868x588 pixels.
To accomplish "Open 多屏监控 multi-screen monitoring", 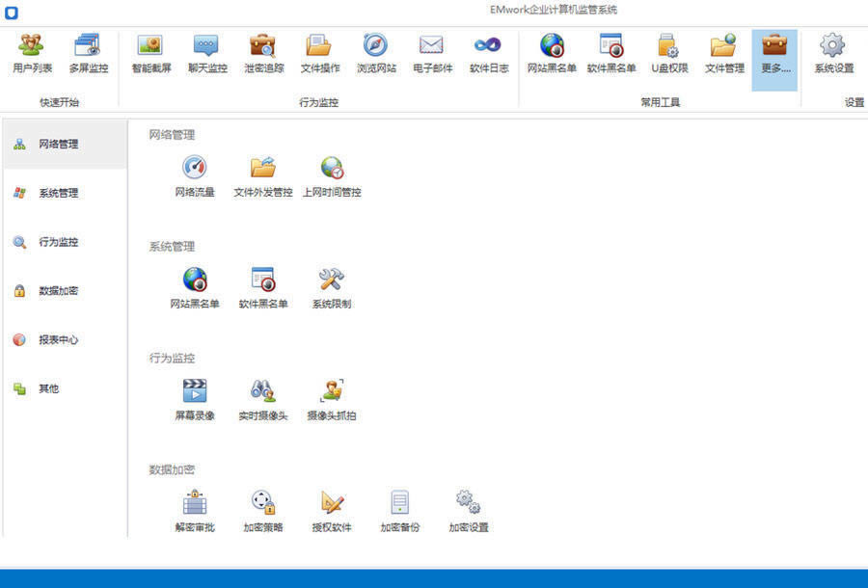I will (89, 53).
